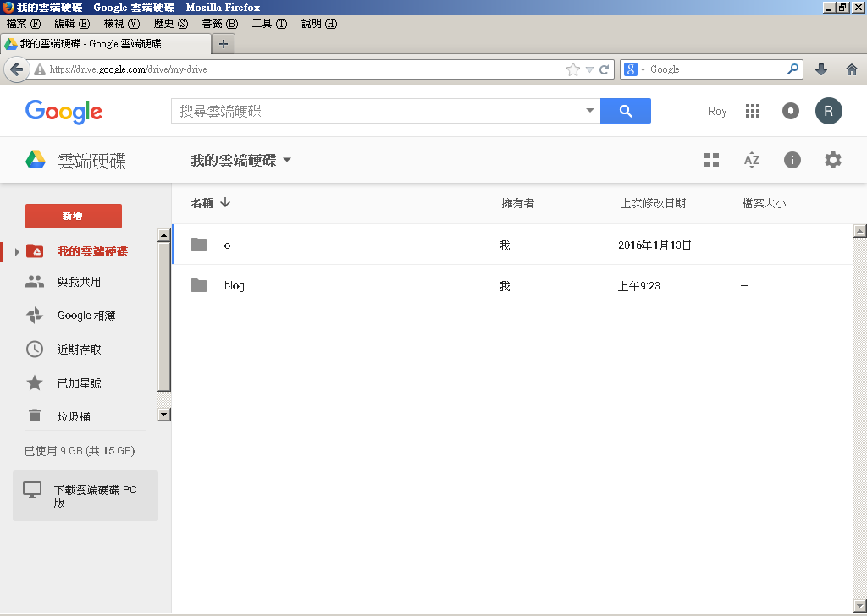Open the search options dropdown arrow
Viewport: 867px width, 616px height.
(590, 111)
